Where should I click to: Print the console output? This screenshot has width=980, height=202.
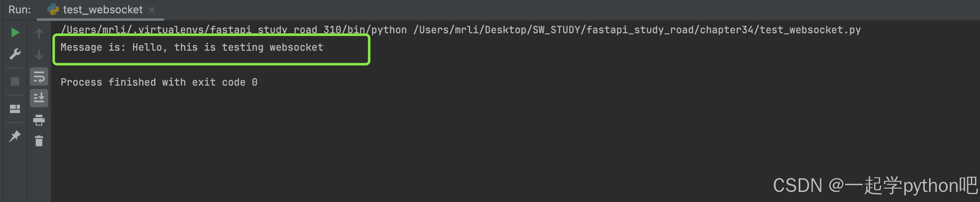coord(39,120)
